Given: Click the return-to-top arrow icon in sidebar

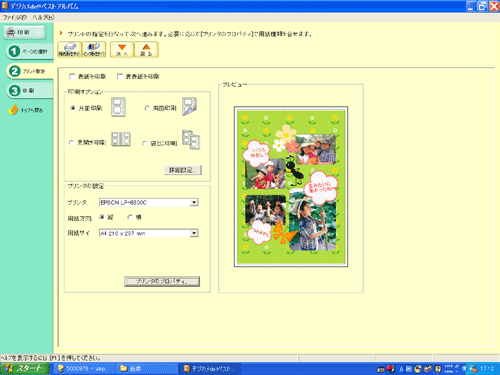Looking at the screenshot, I should (x=13, y=110).
